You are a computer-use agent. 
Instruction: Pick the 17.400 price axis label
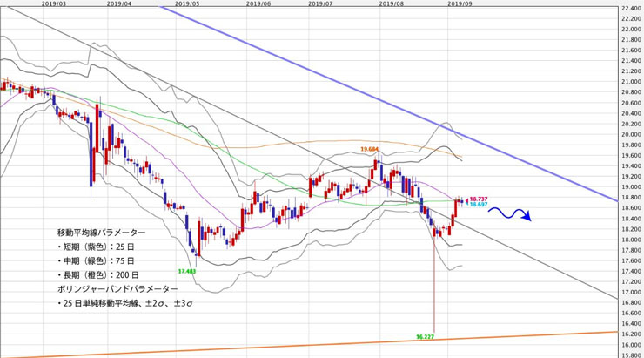pos(632,271)
